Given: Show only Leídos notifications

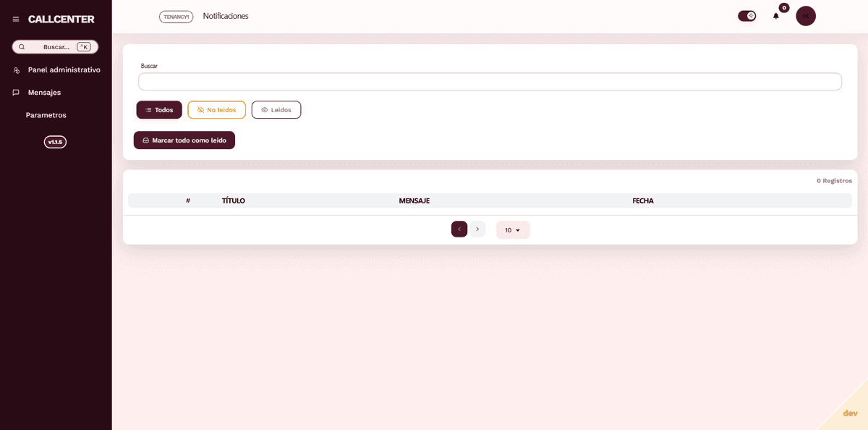Looking at the screenshot, I should tap(276, 110).
